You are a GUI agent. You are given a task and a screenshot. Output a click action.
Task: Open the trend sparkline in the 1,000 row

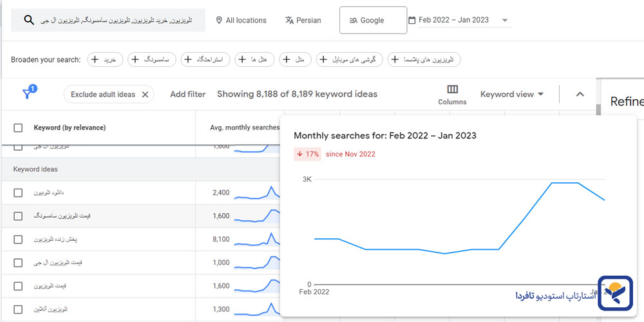(x=257, y=263)
